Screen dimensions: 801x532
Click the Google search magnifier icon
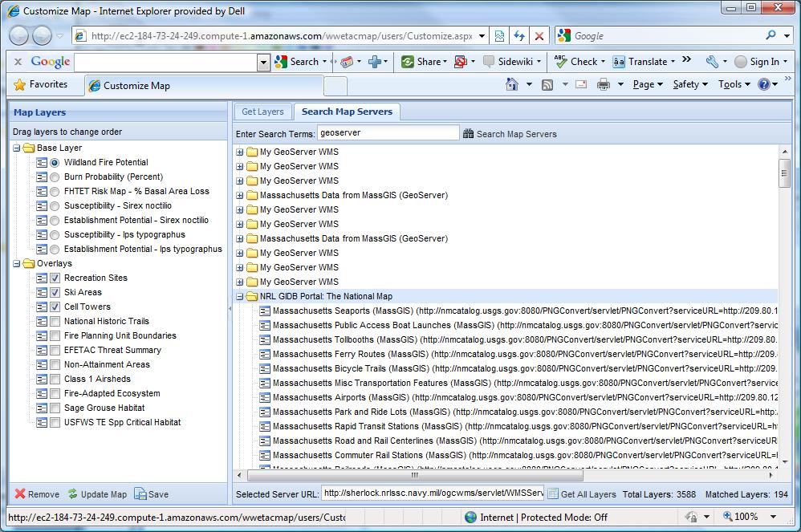tap(771, 35)
